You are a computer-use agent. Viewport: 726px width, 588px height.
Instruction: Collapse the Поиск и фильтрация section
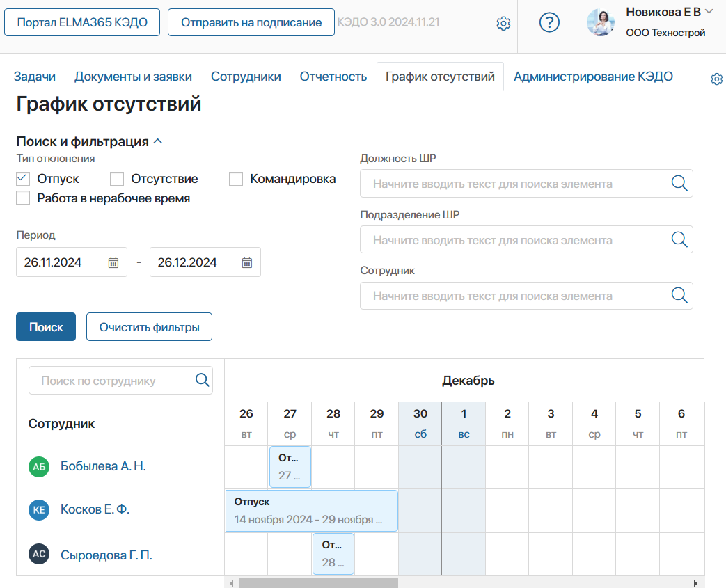(157, 142)
